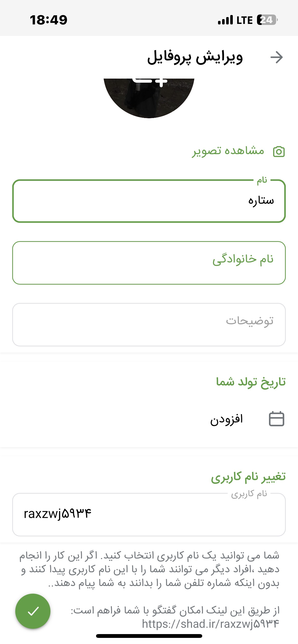The width and height of the screenshot is (298, 644).
Task: Tap the cellular signal bars icon
Action: tap(225, 20)
